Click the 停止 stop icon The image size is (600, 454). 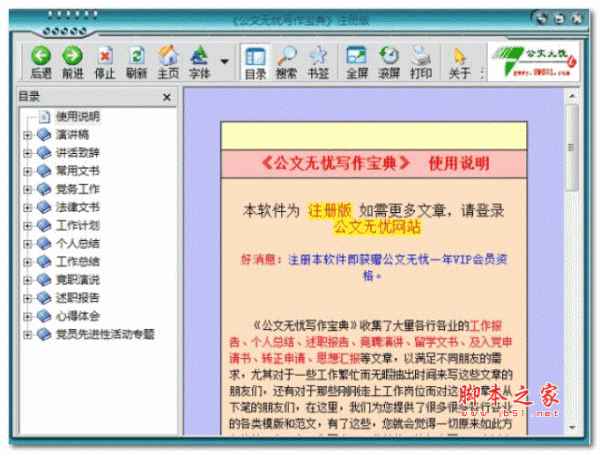pyautogui.click(x=104, y=56)
